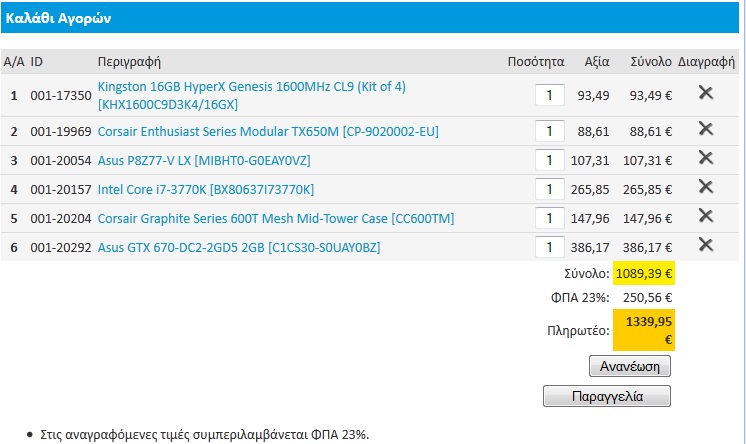
Task: Click the Αξία column header
Action: [x=597, y=61]
